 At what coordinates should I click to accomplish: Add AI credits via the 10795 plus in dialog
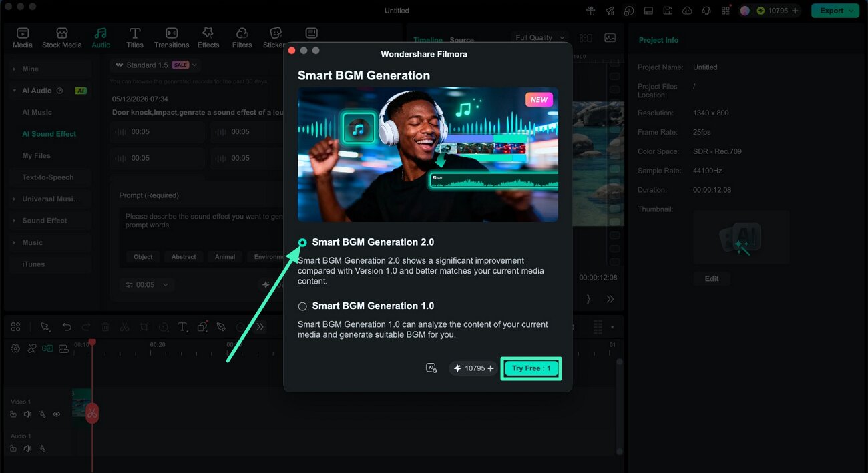[491, 368]
